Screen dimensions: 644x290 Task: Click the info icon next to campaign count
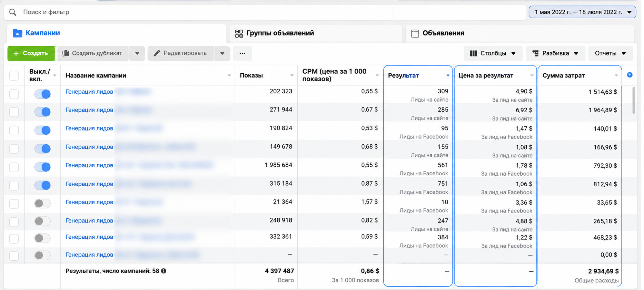pos(164,271)
